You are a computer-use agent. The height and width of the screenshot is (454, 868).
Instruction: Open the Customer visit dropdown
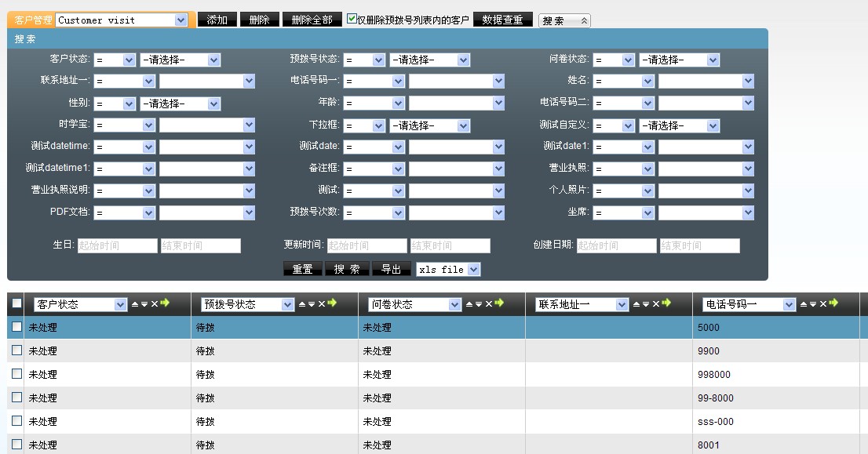(x=122, y=20)
